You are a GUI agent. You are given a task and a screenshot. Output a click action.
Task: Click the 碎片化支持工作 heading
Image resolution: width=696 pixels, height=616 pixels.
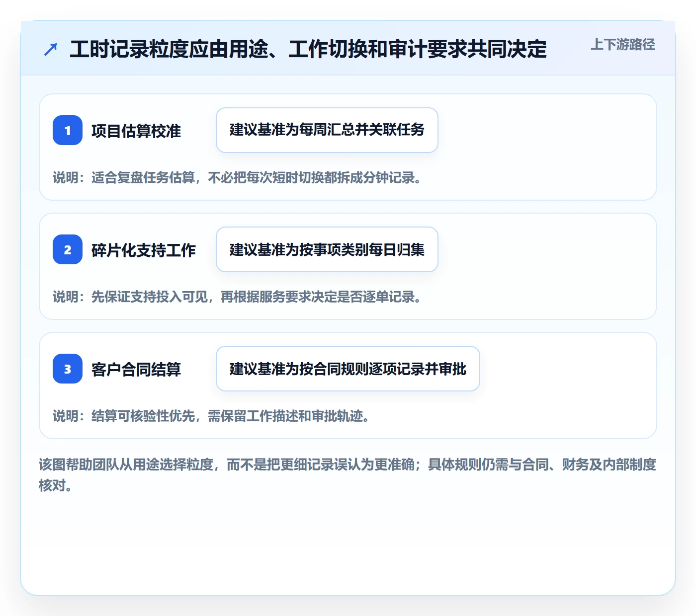(144, 250)
